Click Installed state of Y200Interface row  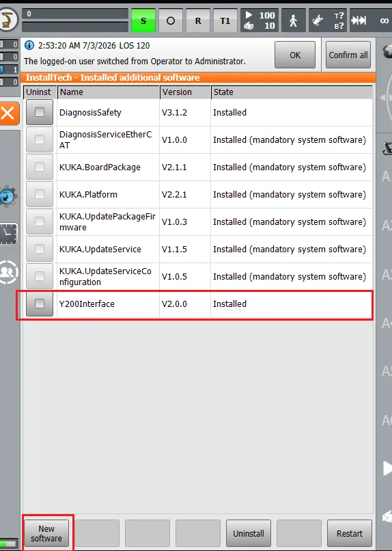point(292,304)
